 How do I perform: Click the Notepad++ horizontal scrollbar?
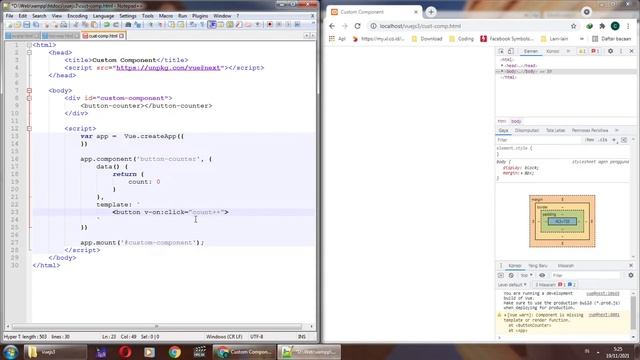(157, 327)
